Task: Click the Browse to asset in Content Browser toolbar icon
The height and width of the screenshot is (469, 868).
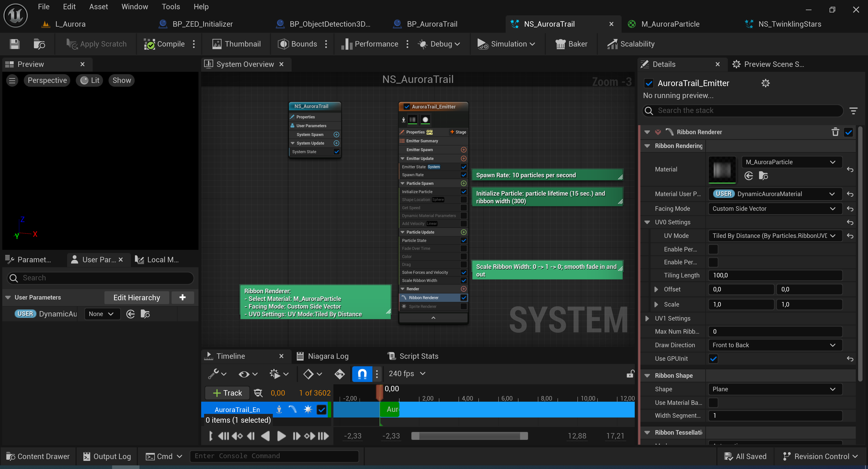Action: [39, 44]
